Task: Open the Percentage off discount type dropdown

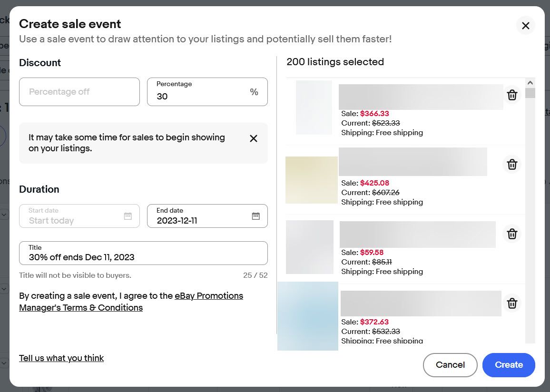Action: [x=79, y=92]
